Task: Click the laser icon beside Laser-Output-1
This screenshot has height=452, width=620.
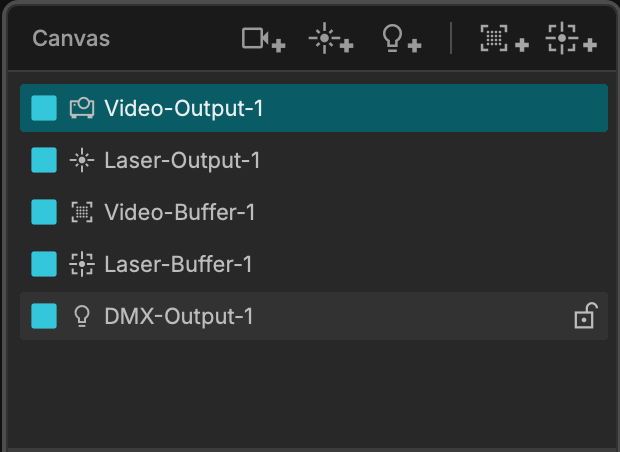Action: coord(82,160)
